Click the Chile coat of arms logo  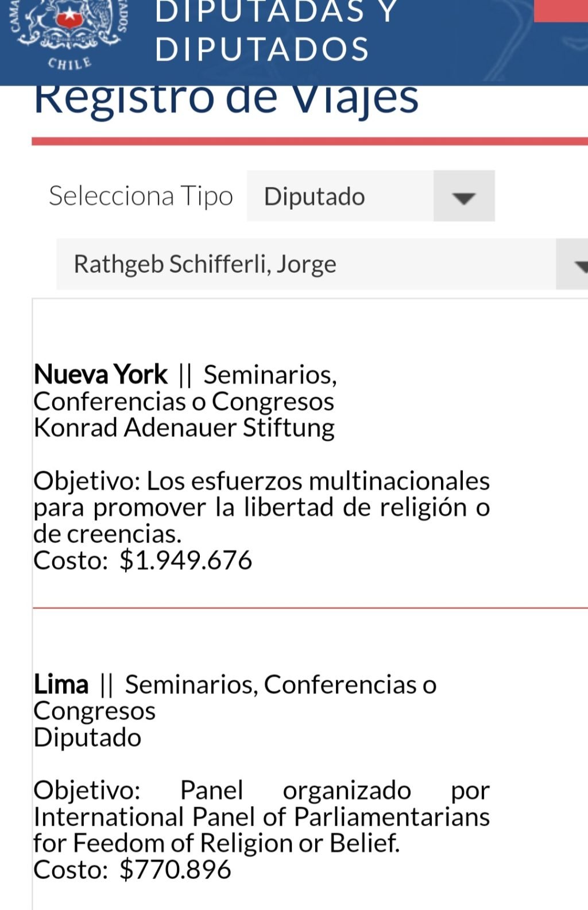pyautogui.click(x=69, y=34)
